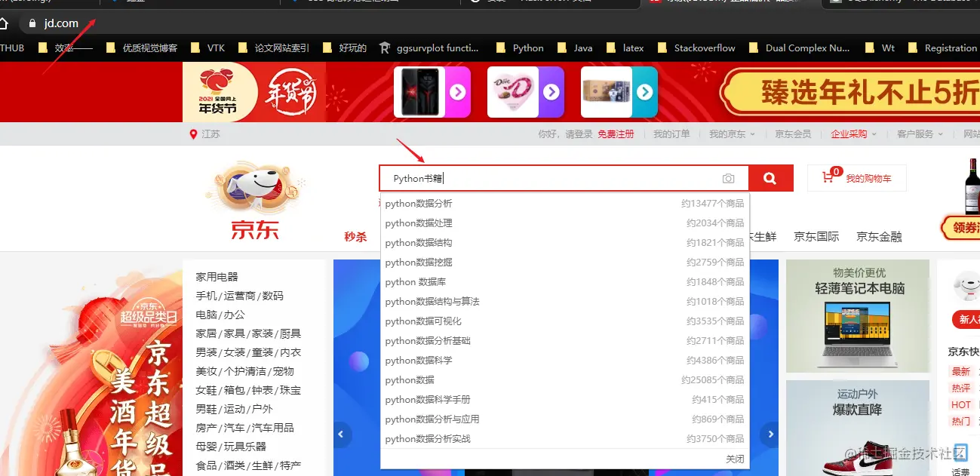Open 京东金融 navigation link
The height and width of the screenshot is (476, 980).
pos(879,237)
